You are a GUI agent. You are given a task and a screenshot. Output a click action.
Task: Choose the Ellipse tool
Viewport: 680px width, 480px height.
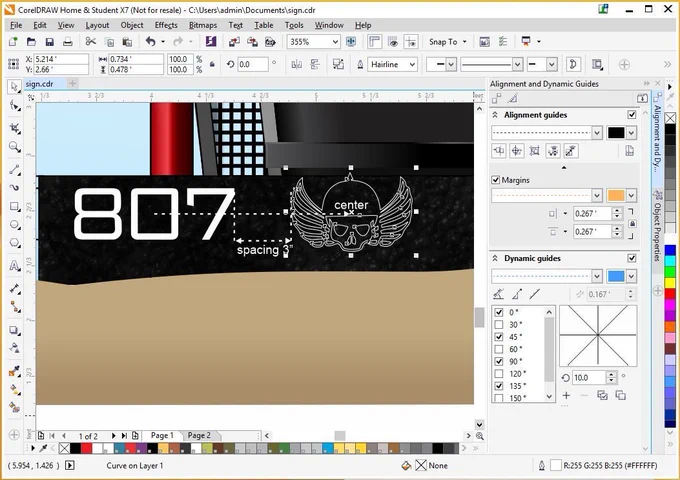(x=14, y=225)
